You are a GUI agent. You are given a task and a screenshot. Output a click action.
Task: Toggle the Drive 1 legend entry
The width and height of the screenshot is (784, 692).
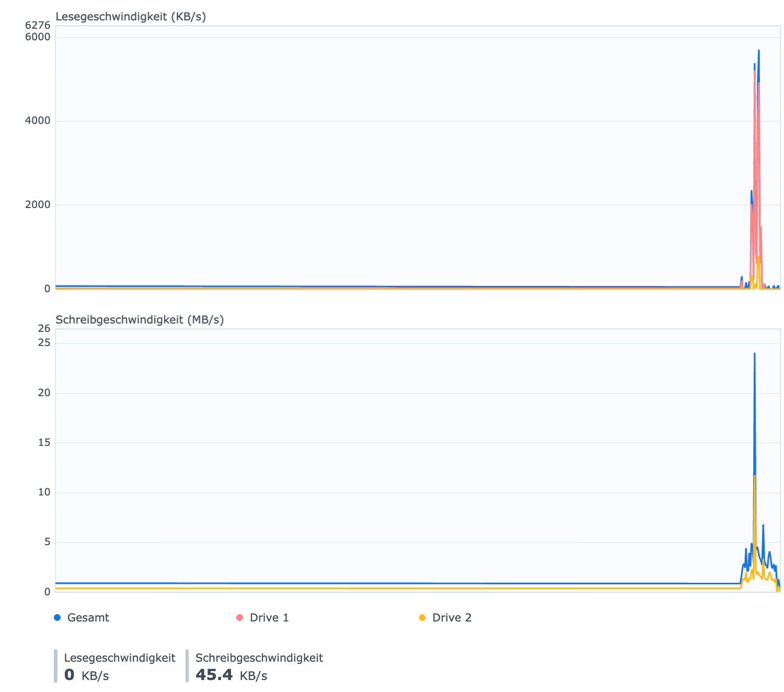click(x=263, y=618)
